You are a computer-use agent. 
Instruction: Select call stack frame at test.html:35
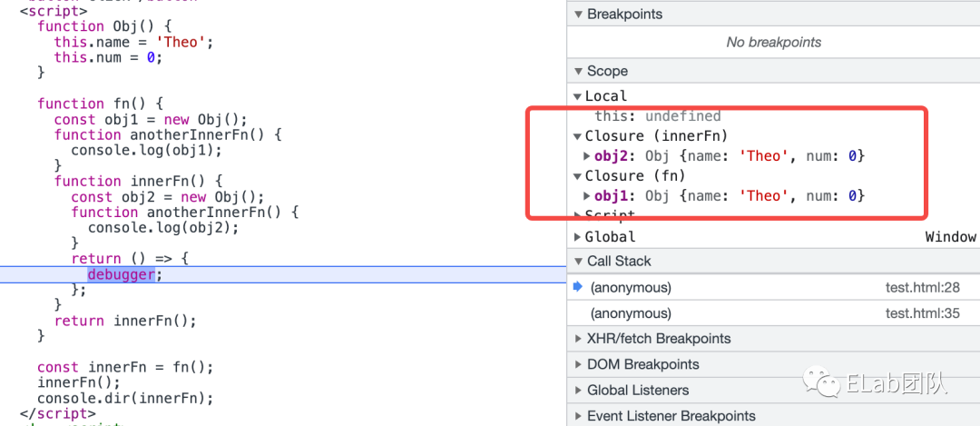click(x=773, y=313)
